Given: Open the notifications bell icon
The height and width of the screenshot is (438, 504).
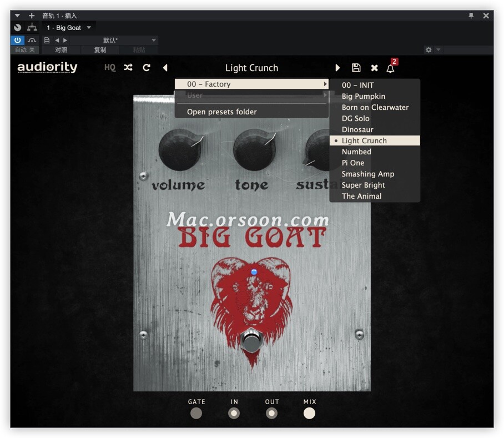Looking at the screenshot, I should (x=390, y=68).
